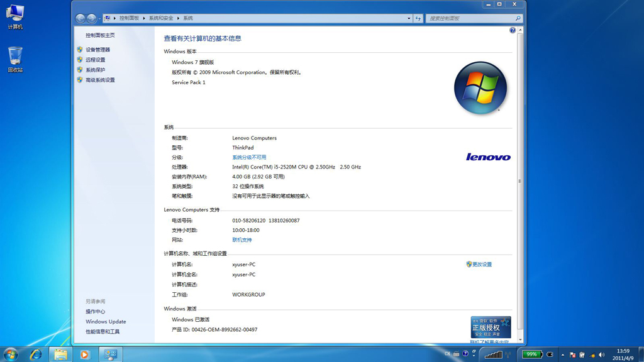Viewport: 644px width, 362px height.
Task: Expand the address bar history dropdown
Action: (x=409, y=18)
